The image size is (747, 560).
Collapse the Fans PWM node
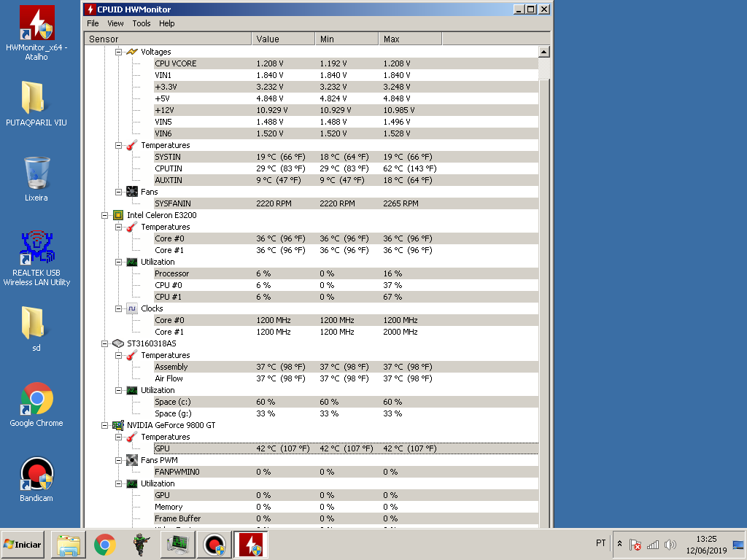tap(118, 461)
